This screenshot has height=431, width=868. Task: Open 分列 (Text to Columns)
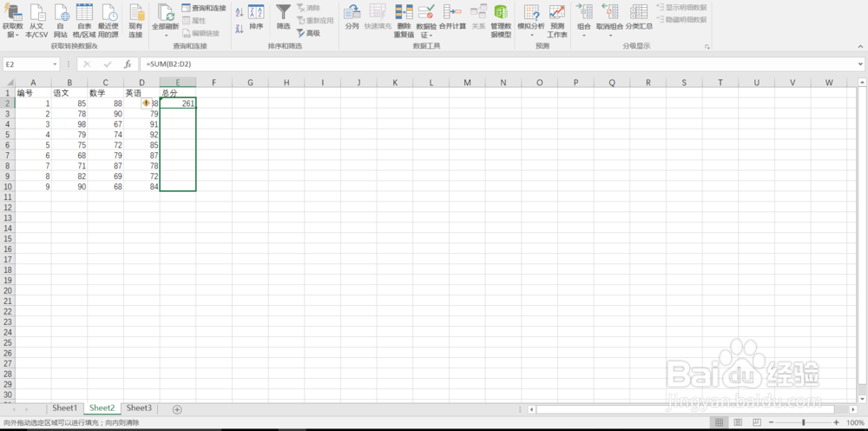352,17
